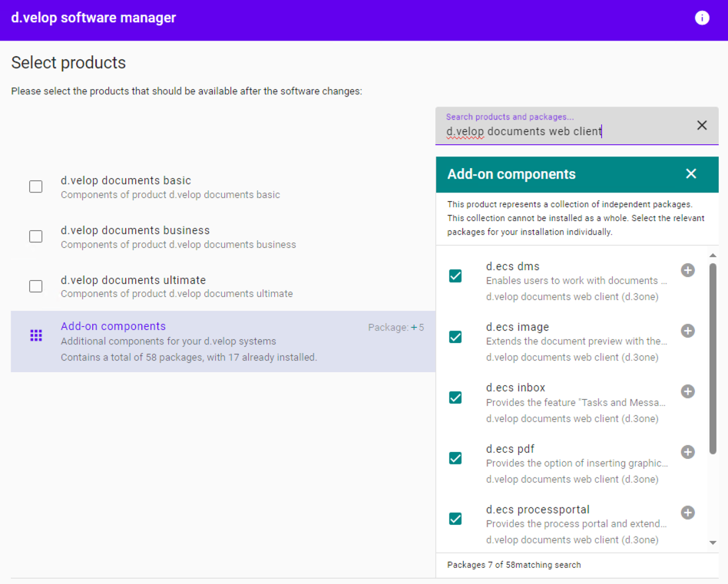Click the grid icon for Add-on components
The image size is (728, 584).
click(x=36, y=335)
